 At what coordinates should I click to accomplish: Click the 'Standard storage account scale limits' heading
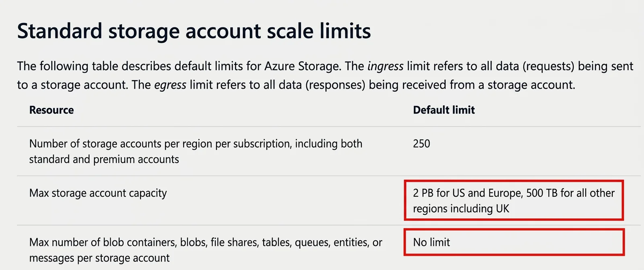click(194, 31)
